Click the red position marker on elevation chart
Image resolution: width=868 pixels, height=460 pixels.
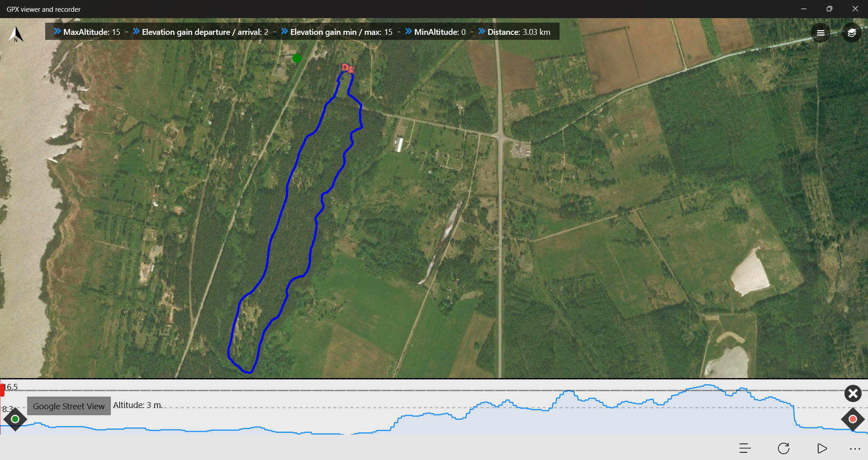[x=2, y=389]
